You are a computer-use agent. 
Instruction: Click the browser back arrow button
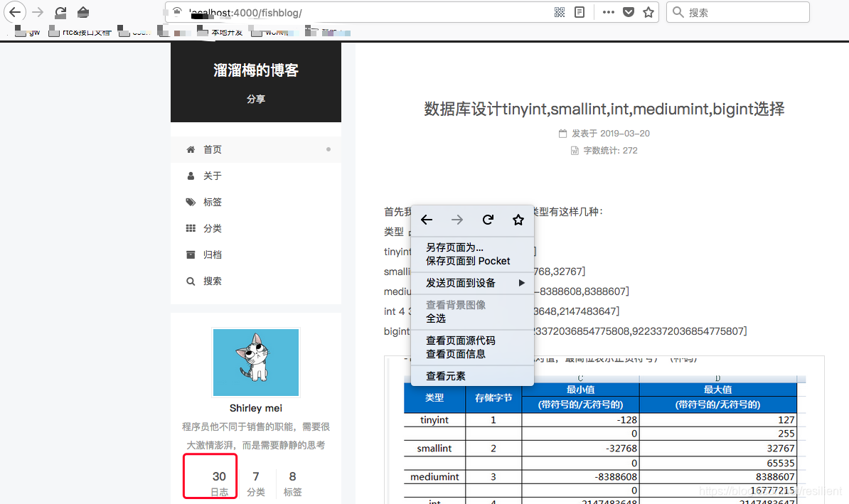[15, 12]
